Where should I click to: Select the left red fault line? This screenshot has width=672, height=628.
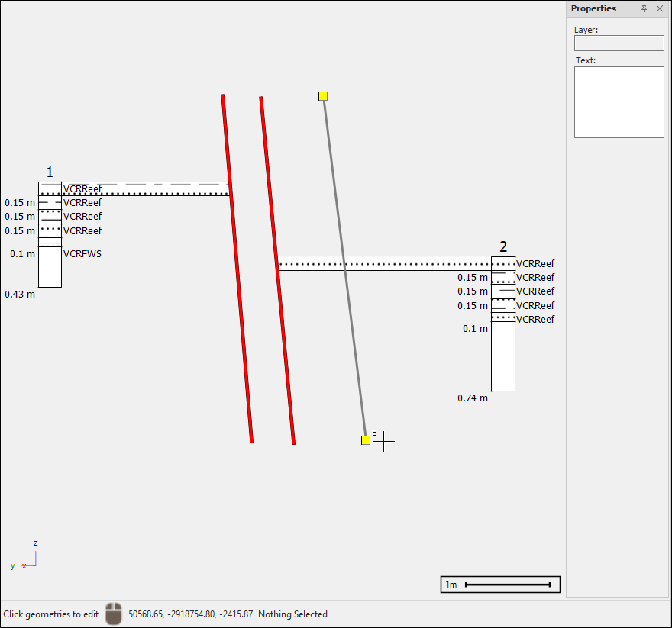click(237, 267)
